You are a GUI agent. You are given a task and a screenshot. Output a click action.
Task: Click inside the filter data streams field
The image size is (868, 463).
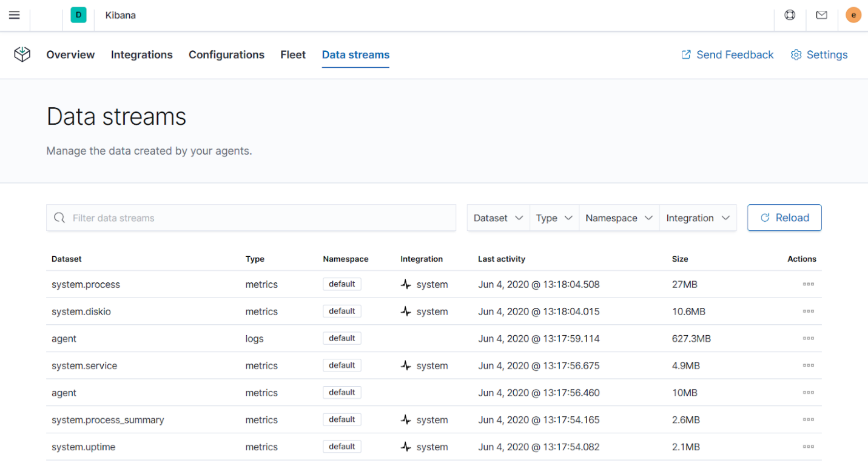click(243, 218)
